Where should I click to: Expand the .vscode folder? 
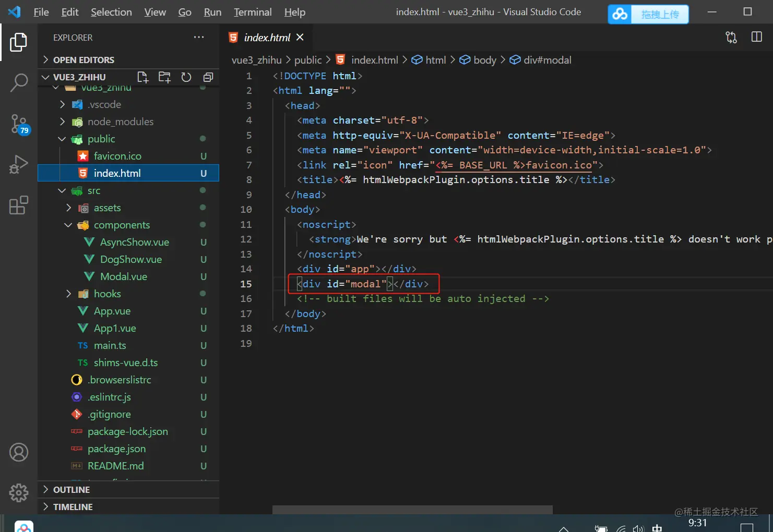pyautogui.click(x=128, y=104)
